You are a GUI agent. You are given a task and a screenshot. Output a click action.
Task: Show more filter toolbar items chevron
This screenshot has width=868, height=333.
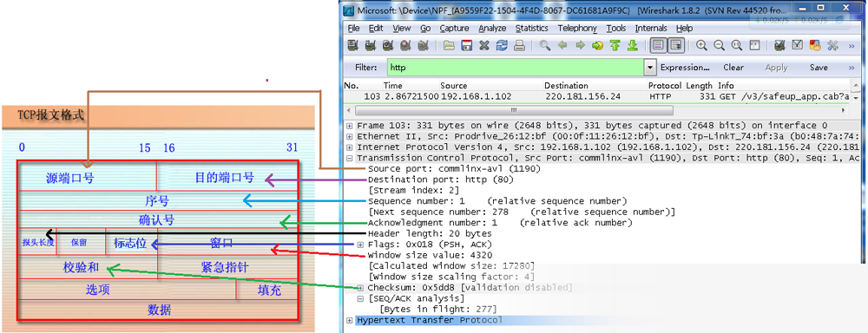[852, 68]
